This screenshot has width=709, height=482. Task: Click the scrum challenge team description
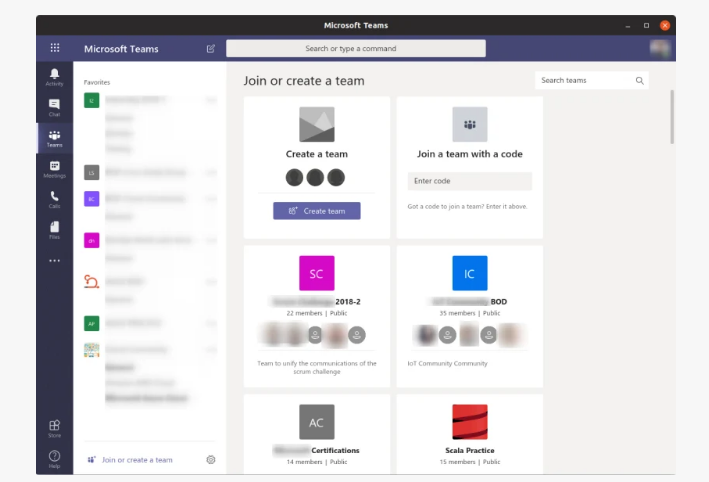[317, 367]
